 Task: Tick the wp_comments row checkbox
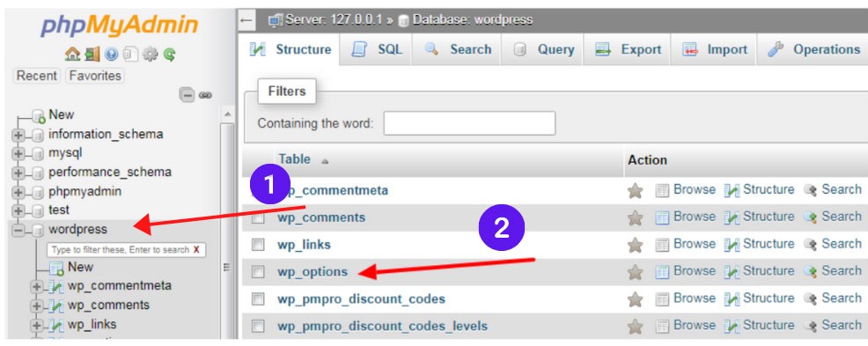tap(258, 217)
